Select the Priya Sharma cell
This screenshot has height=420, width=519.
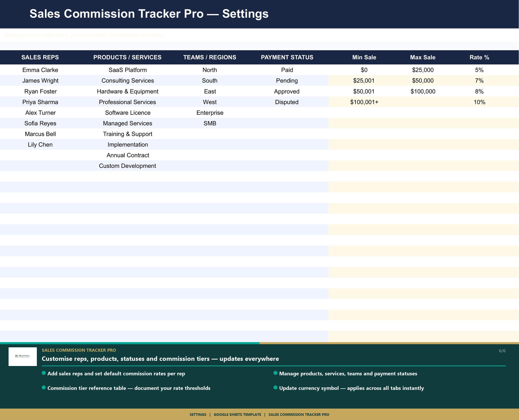[40, 102]
